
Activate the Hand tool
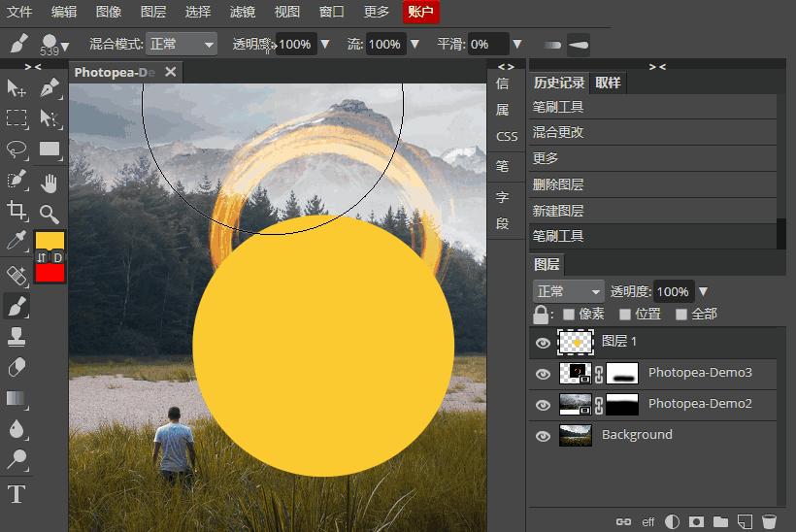pyautogui.click(x=50, y=182)
